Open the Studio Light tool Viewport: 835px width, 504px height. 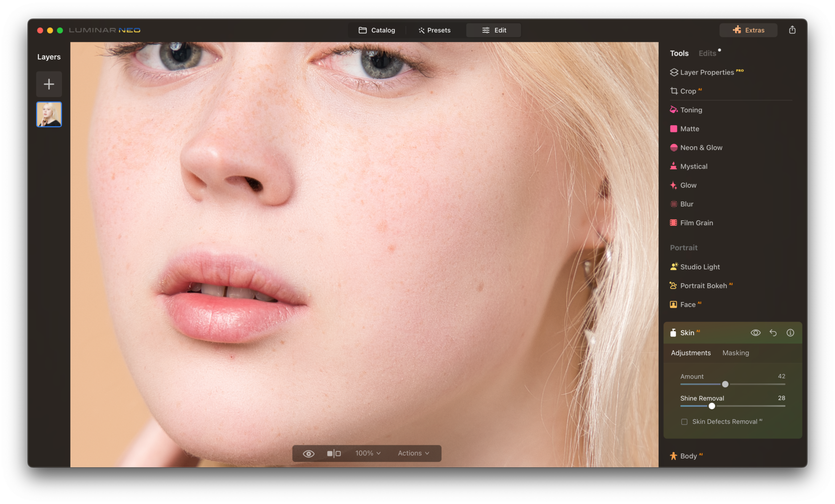pyautogui.click(x=700, y=267)
